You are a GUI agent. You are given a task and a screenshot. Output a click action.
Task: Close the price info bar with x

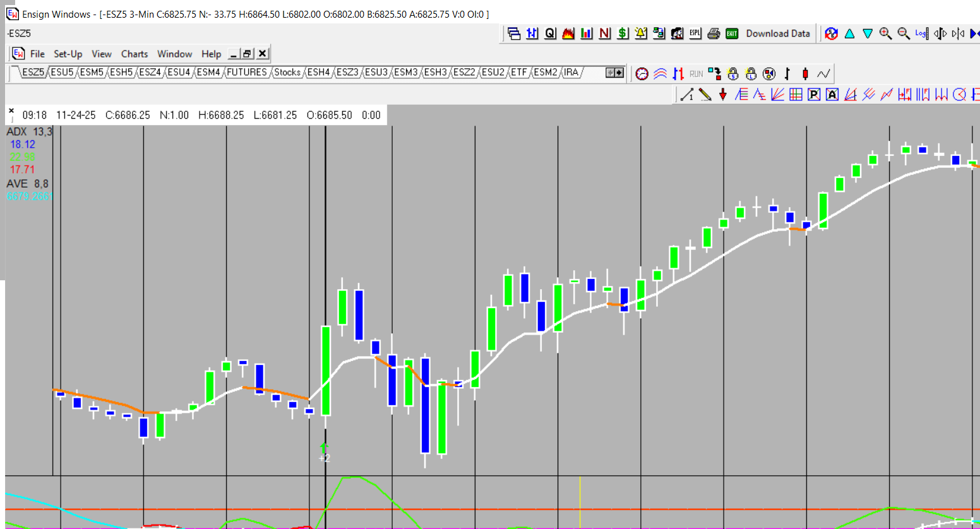(x=11, y=111)
